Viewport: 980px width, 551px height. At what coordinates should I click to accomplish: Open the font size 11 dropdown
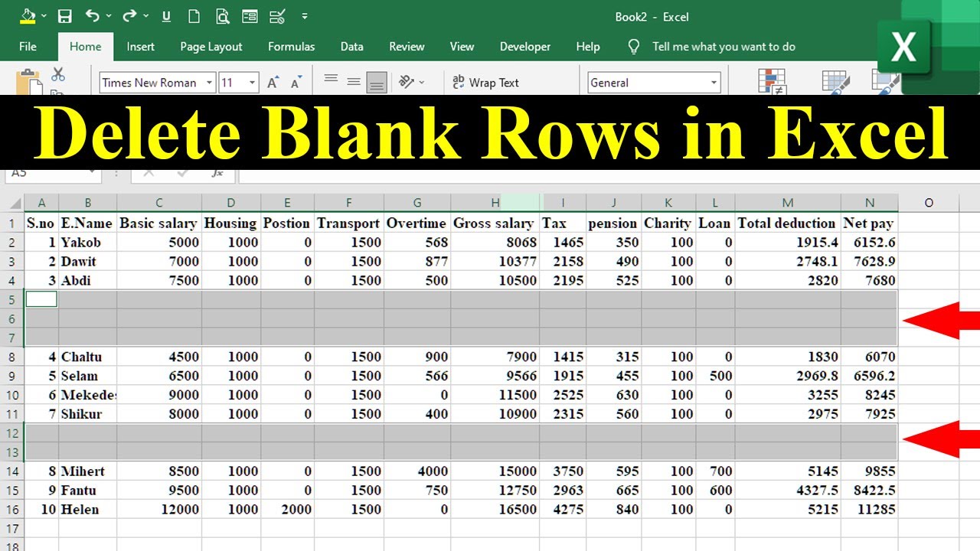(x=253, y=83)
